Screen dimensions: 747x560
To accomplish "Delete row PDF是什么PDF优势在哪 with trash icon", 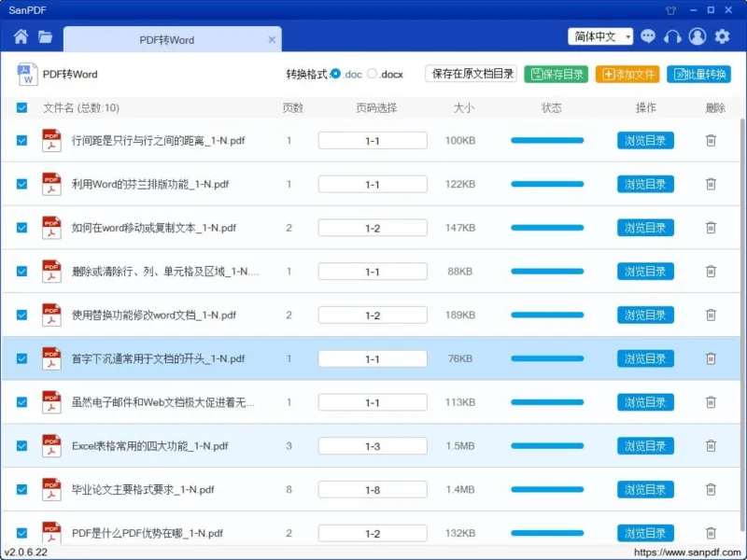I will click(711, 533).
